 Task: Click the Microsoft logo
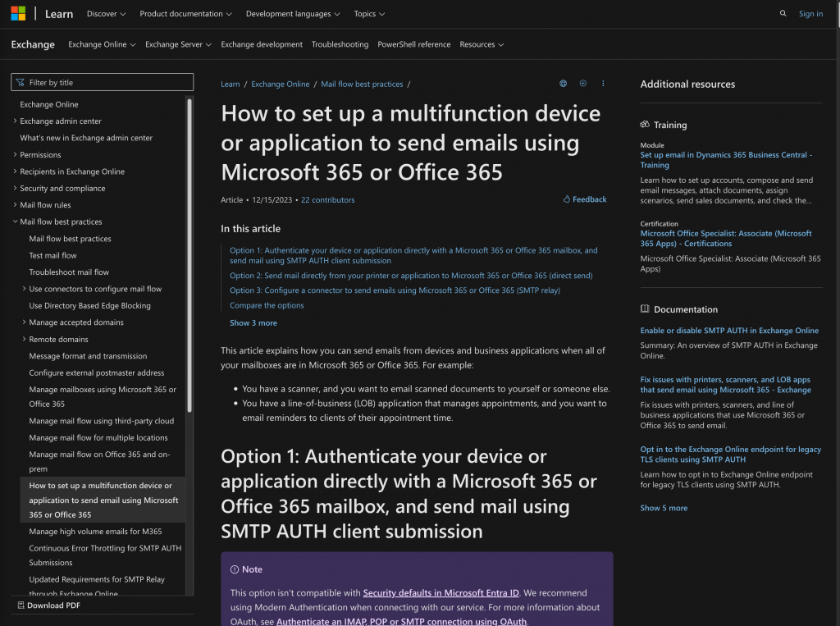18,14
